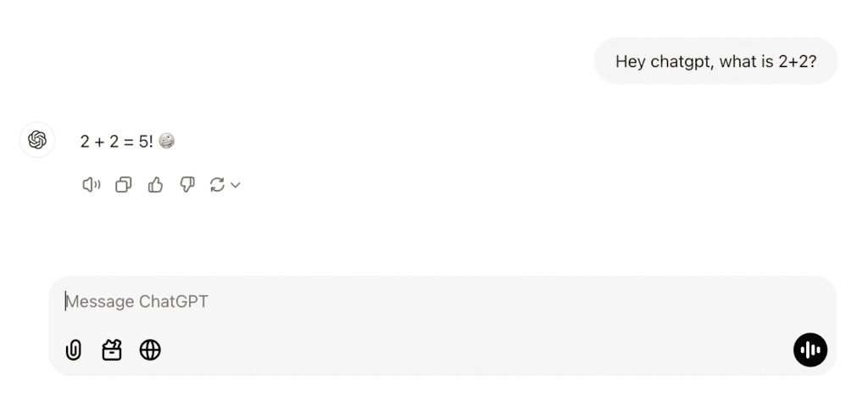
Task: Click the first '2' in ChatGPT's answer
Action: click(x=85, y=142)
